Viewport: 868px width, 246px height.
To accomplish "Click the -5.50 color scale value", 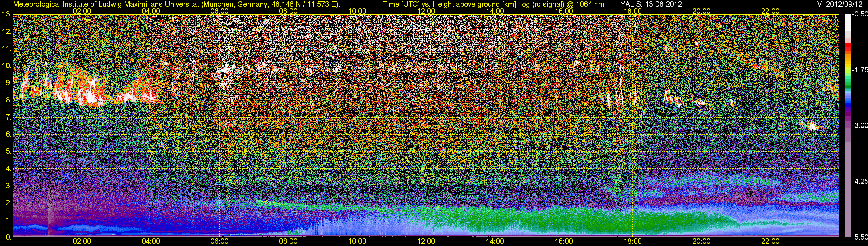I will 860,237.
